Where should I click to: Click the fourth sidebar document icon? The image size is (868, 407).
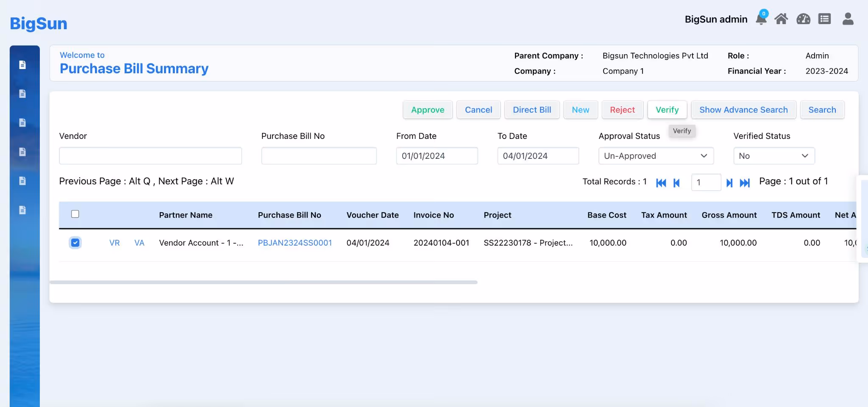coord(22,152)
